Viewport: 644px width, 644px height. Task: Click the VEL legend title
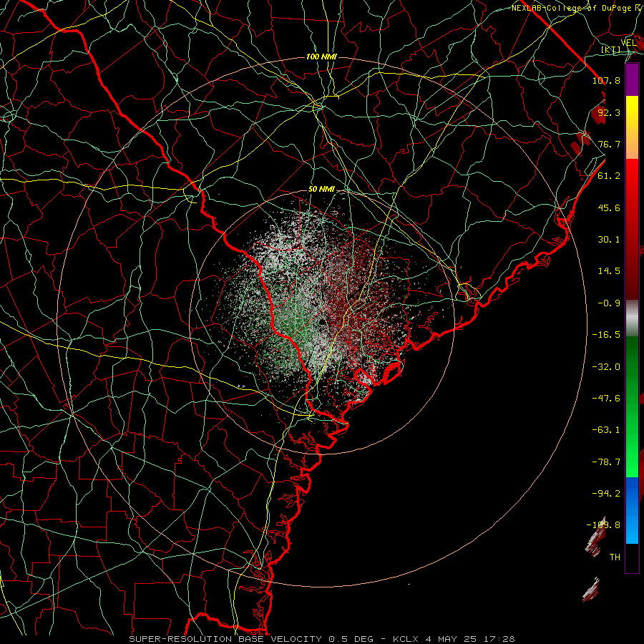628,43
